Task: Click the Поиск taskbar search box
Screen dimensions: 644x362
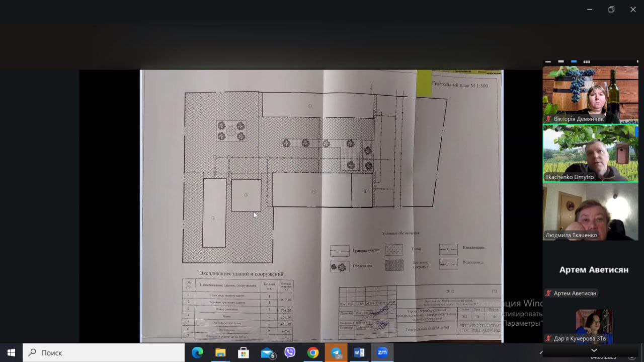Action: coord(104,352)
